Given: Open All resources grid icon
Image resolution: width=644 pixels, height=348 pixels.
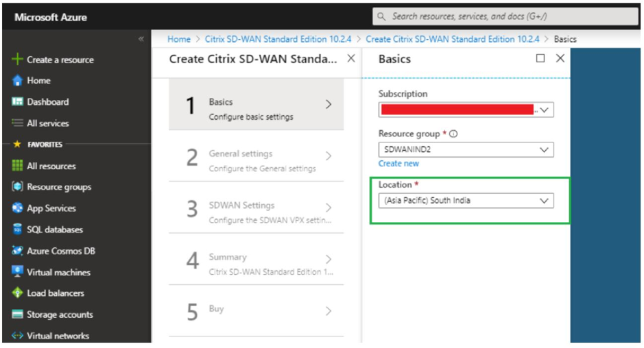Looking at the screenshot, I should 17,165.
